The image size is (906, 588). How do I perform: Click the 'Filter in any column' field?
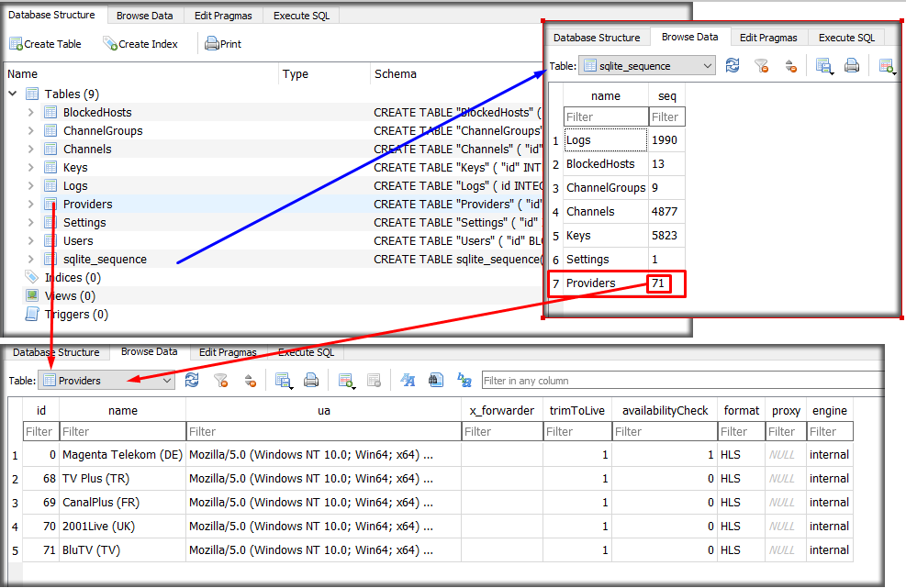pos(682,381)
